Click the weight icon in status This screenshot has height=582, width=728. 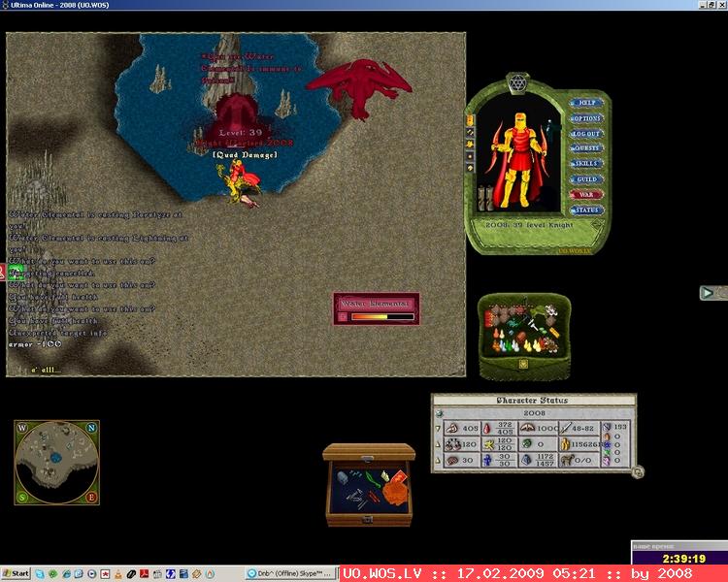pyautogui.click(x=526, y=460)
